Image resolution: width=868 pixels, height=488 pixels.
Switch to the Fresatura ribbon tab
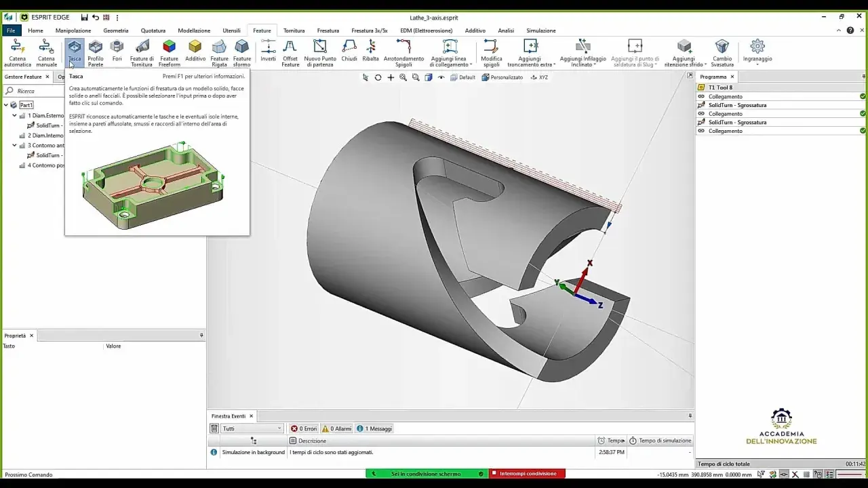point(328,30)
